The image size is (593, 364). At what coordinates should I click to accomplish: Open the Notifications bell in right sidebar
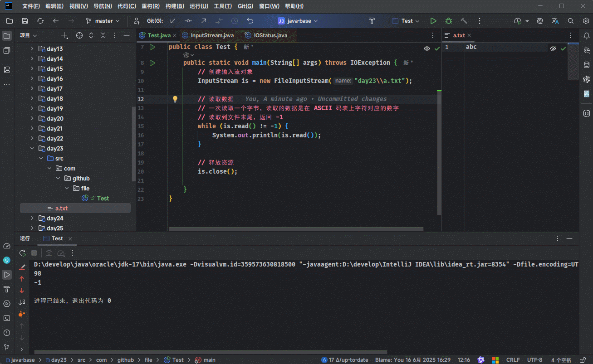(586, 36)
